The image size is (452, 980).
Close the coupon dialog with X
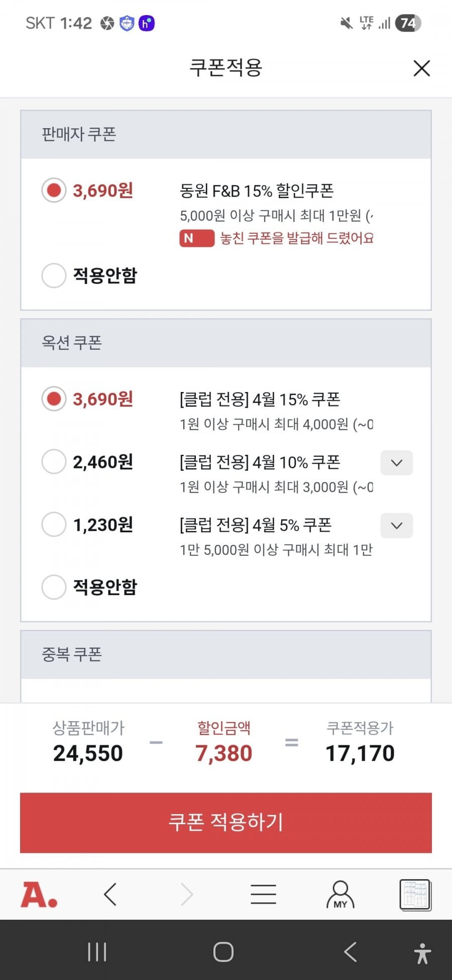[421, 68]
